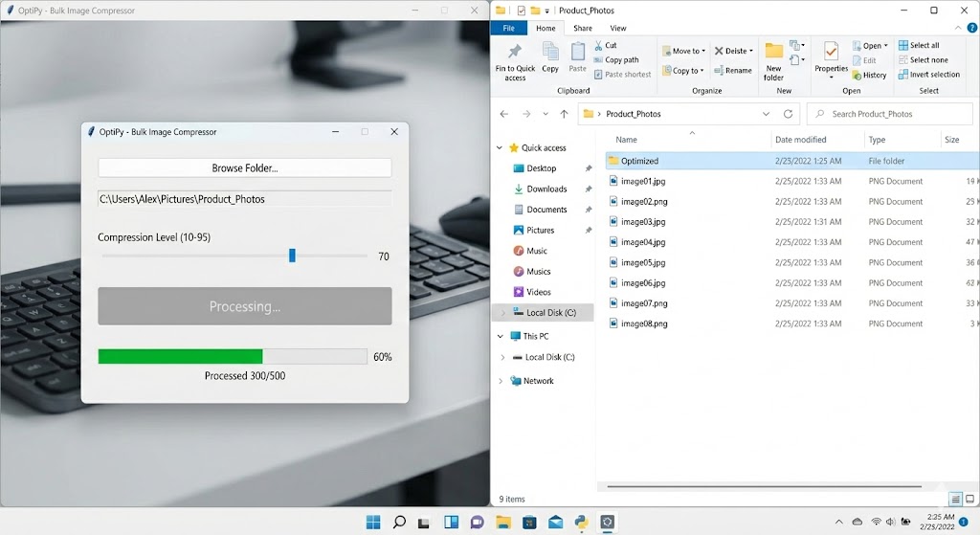Go up one folder level arrow
This screenshot has width=980, height=535.
[564, 114]
